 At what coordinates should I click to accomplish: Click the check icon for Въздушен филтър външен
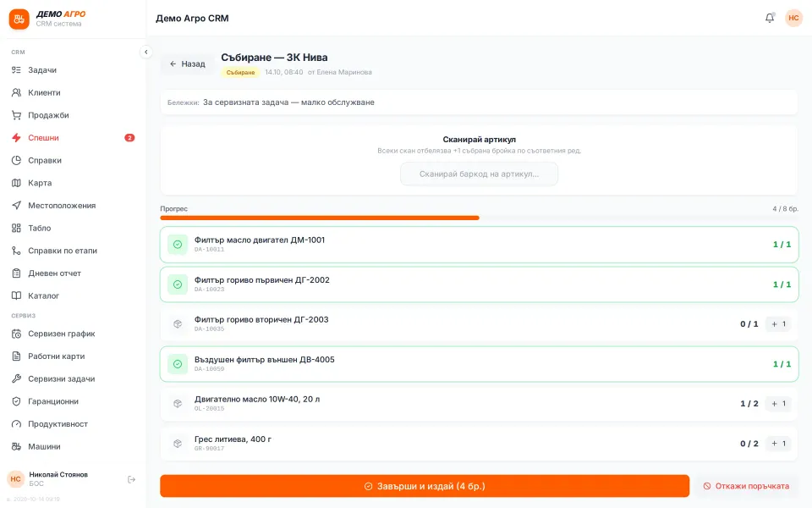point(178,364)
